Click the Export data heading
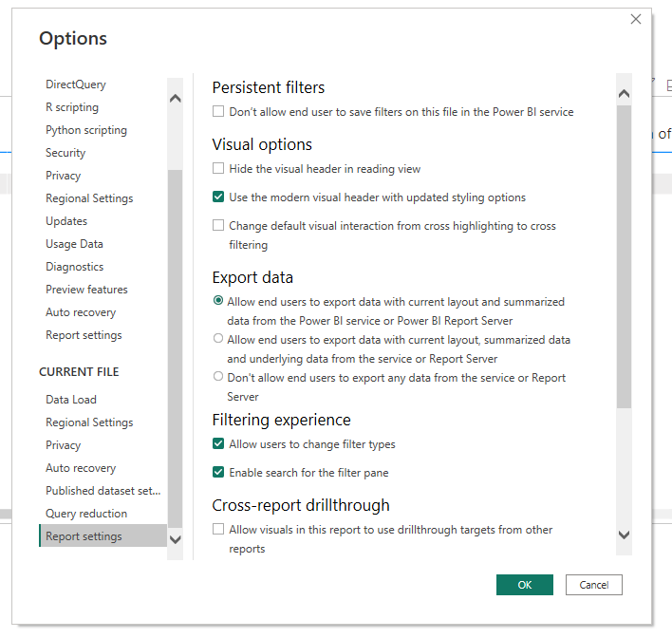This screenshot has height=638, width=672. coord(252,277)
